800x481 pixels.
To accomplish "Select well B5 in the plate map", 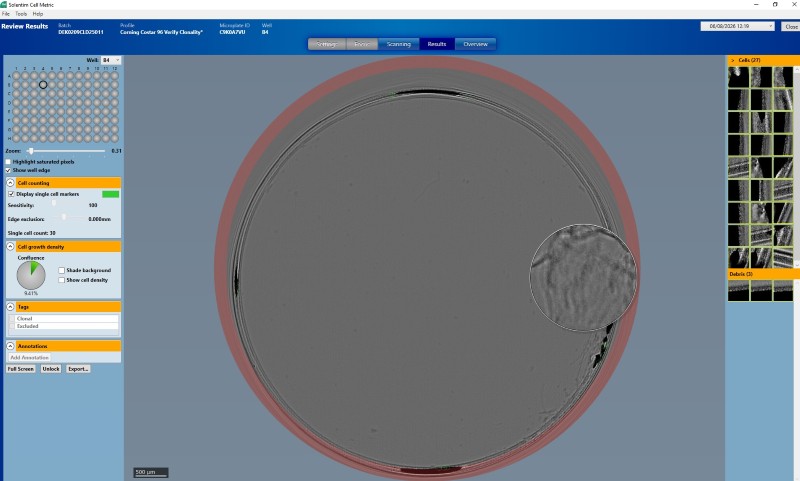I will [x=52, y=85].
